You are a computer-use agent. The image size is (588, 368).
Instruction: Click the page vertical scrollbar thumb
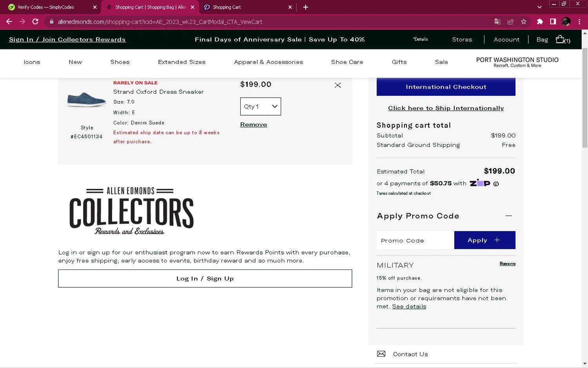tap(584, 98)
